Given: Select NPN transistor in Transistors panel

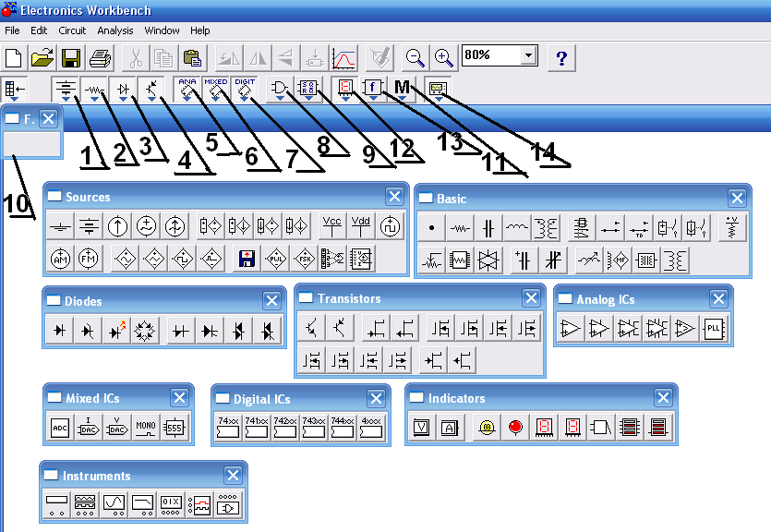Looking at the screenshot, I should pos(311,328).
